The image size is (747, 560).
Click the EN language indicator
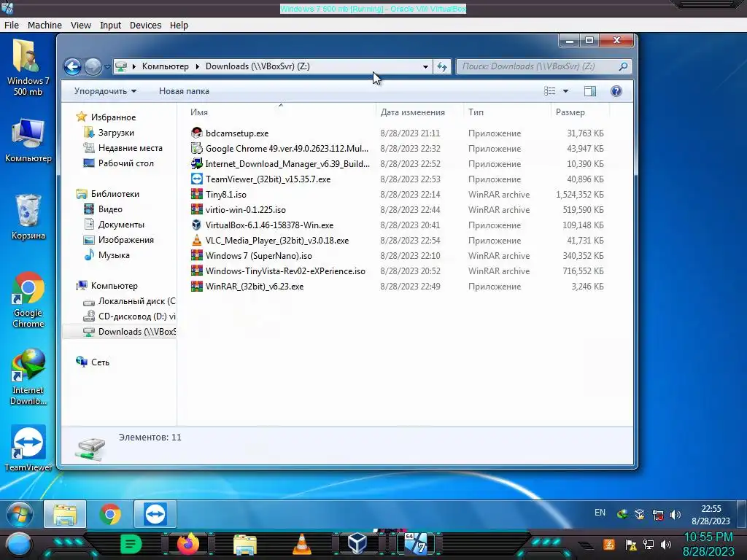tap(600, 513)
